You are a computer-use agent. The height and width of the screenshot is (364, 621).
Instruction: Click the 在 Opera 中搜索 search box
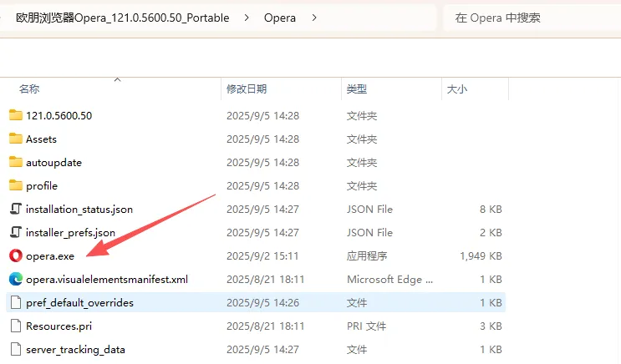[x=532, y=18]
